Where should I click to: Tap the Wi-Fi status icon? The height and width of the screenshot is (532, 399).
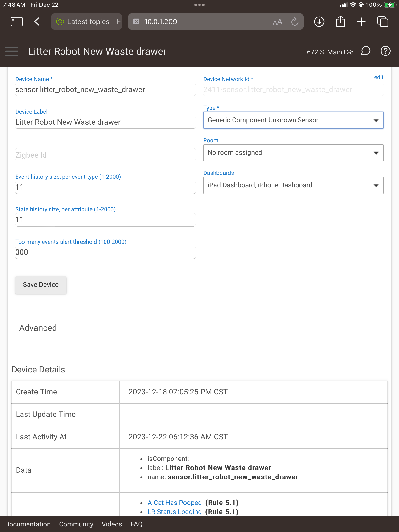tap(353, 5)
